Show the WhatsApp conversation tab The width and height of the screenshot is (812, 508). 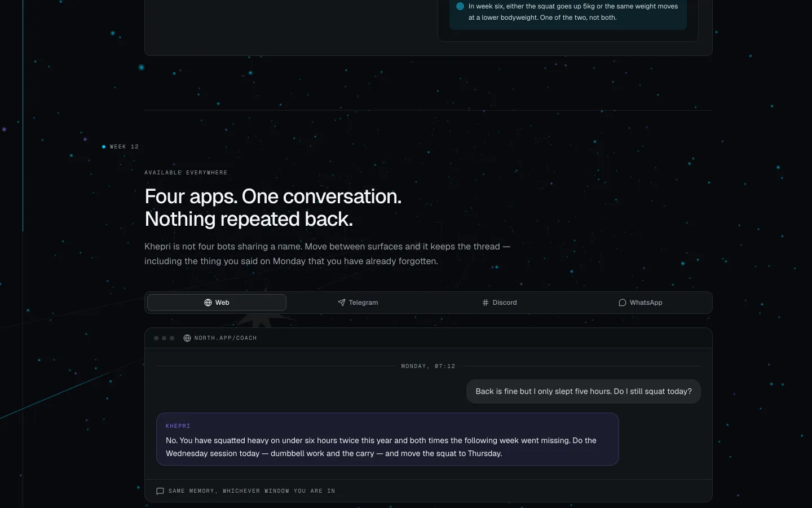click(641, 303)
